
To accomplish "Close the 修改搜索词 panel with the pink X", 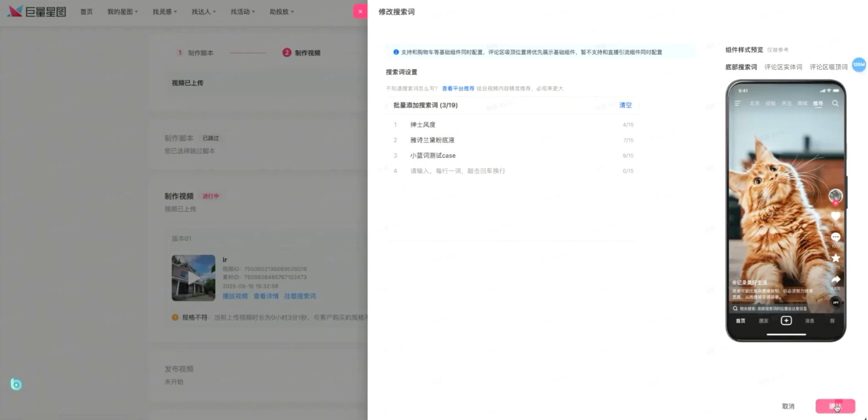I will (360, 12).
